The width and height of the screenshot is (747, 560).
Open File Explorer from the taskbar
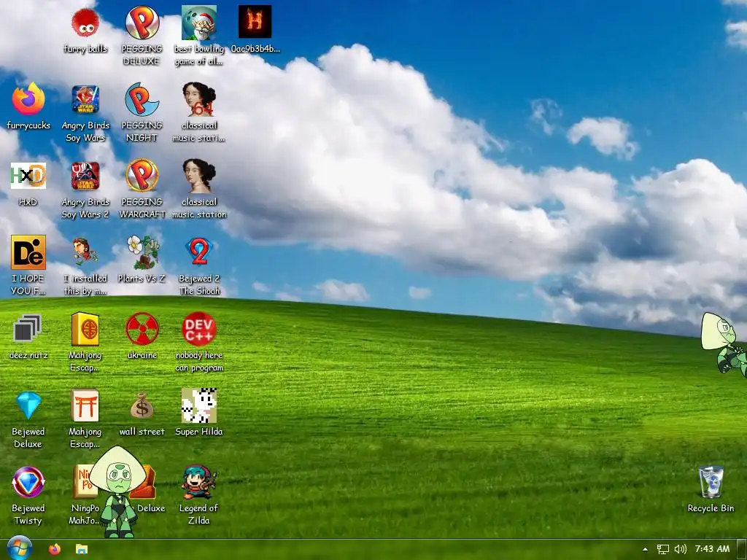coord(82,549)
